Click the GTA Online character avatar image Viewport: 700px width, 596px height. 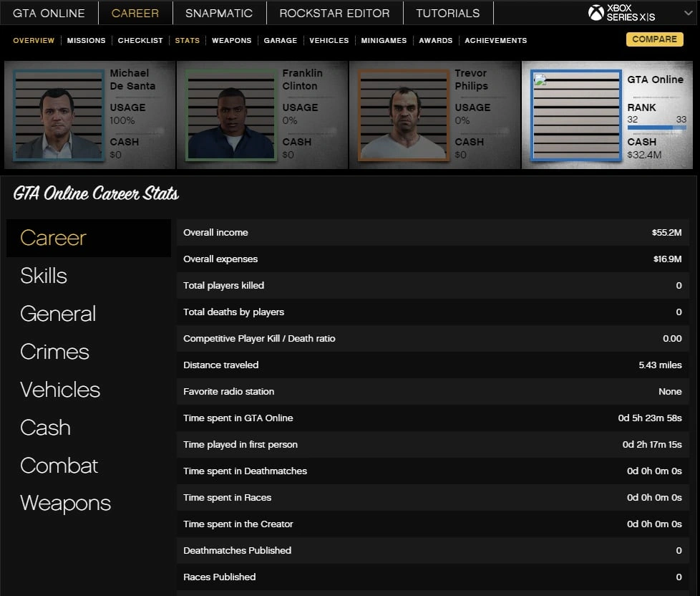[576, 115]
